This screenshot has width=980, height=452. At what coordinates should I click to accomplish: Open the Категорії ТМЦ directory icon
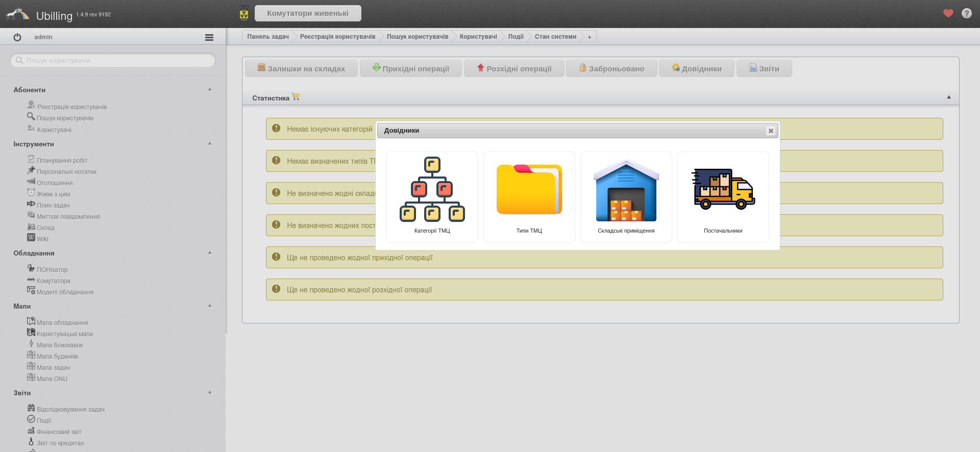coord(432,189)
